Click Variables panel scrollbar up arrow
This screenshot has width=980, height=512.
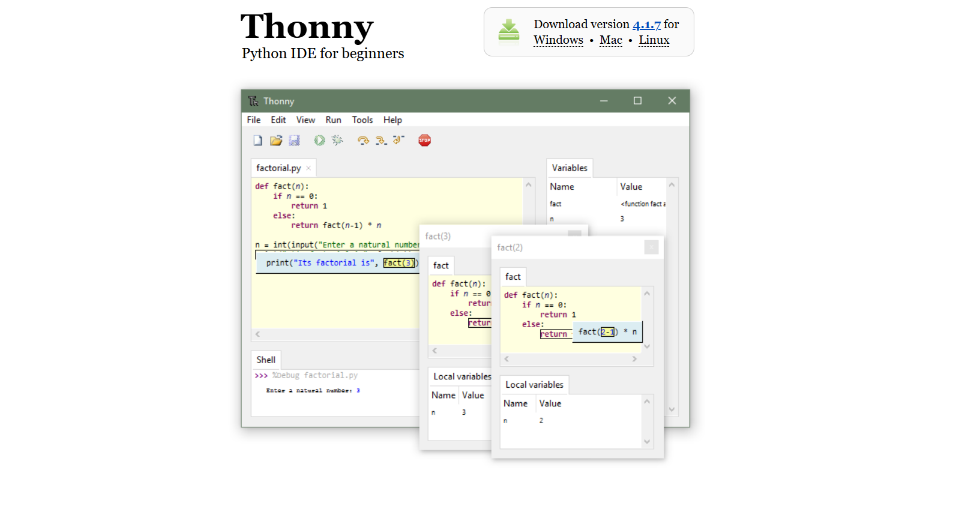point(672,185)
